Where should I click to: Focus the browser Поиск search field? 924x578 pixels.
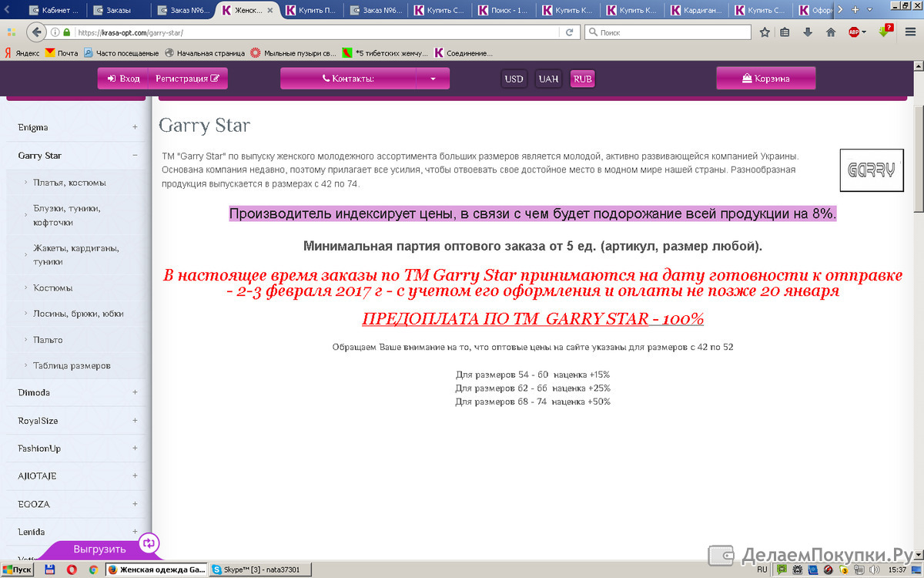coord(668,32)
